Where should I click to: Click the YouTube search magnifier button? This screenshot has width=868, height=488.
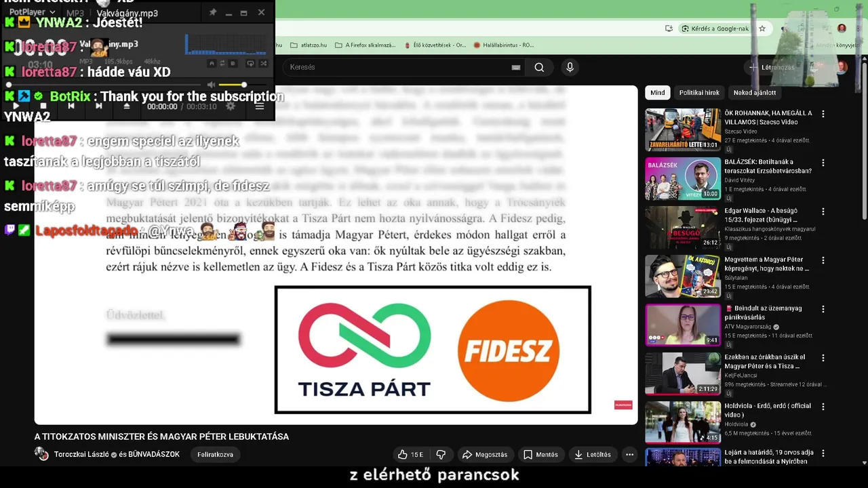pos(539,67)
